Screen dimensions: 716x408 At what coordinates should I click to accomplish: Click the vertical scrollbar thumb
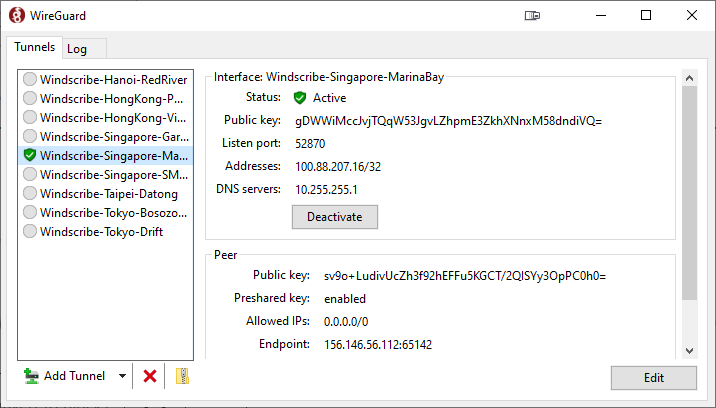tap(690, 193)
